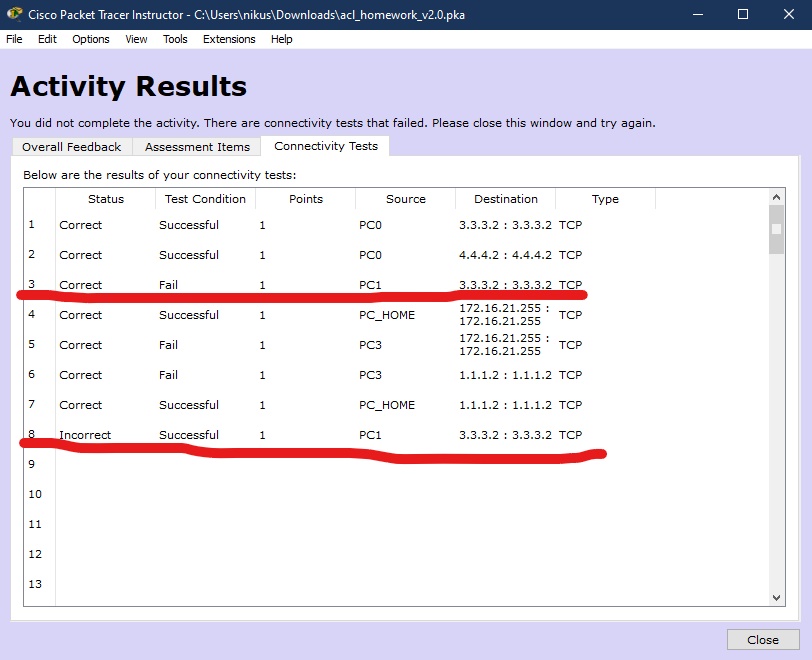This screenshot has height=660, width=812.
Task: Click the Close button at the bottom
Action: pyautogui.click(x=763, y=640)
